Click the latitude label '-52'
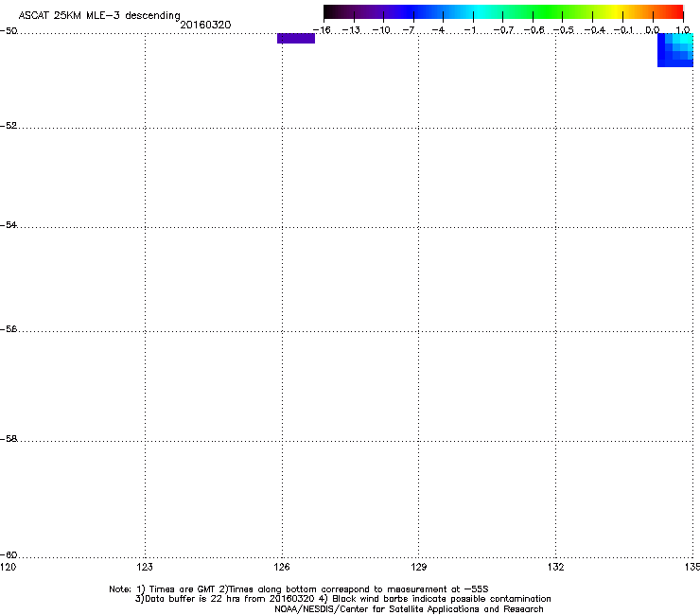The height and width of the screenshot is (615, 700). [9, 126]
